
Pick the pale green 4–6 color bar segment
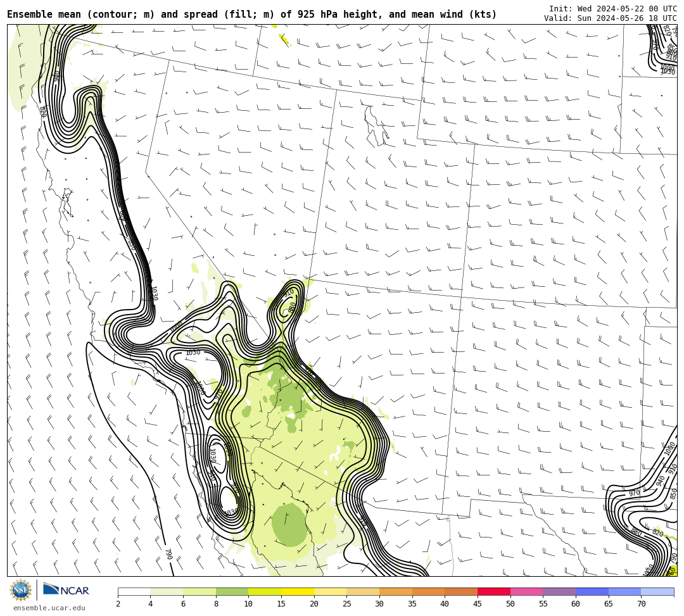(167, 592)
